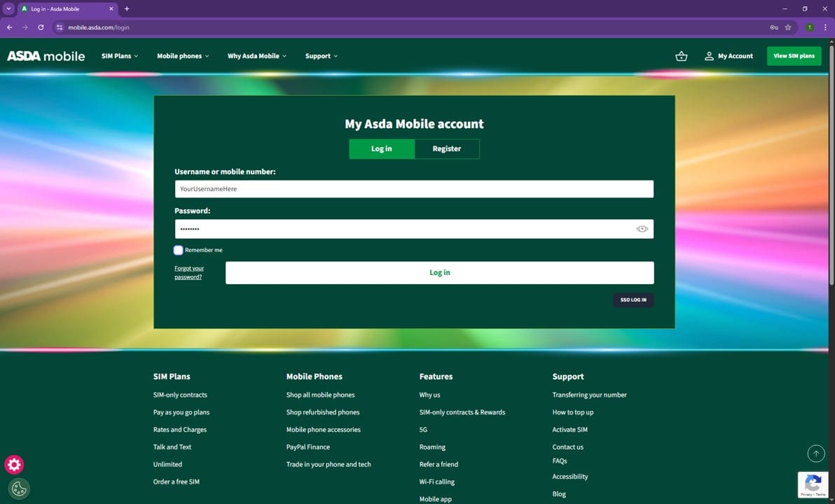Open Rates and Charges footer link
Viewport: 835px width, 504px height.
tap(180, 430)
